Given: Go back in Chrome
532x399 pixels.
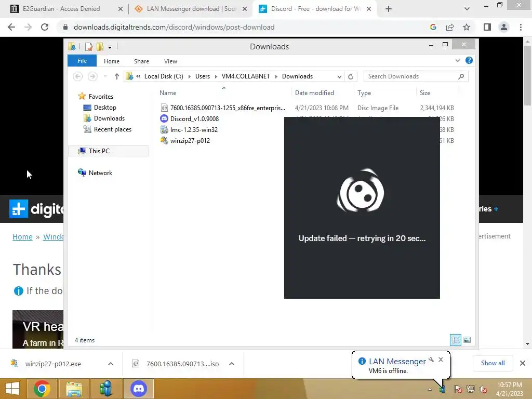Looking at the screenshot, I should coord(11,27).
